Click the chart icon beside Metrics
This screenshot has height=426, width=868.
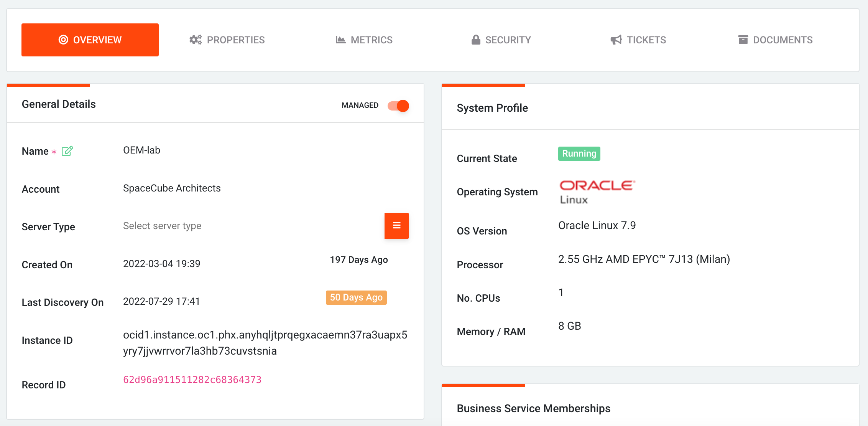click(x=340, y=40)
